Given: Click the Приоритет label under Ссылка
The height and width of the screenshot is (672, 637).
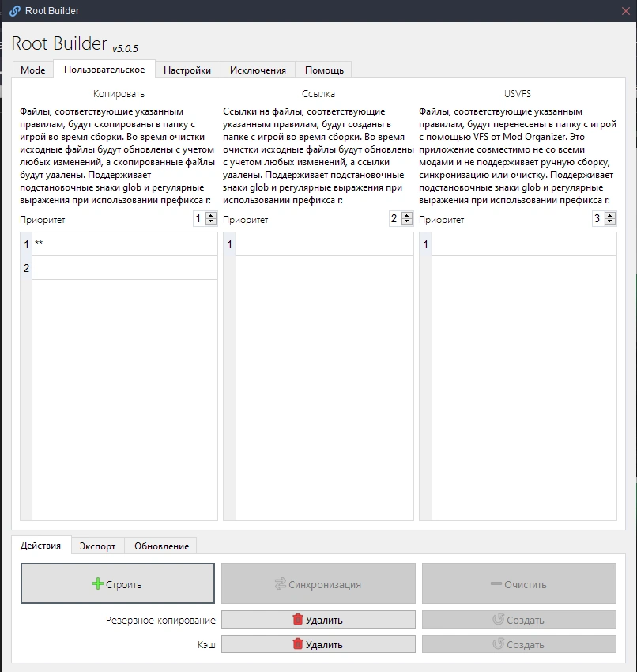Looking at the screenshot, I should pos(246,220).
